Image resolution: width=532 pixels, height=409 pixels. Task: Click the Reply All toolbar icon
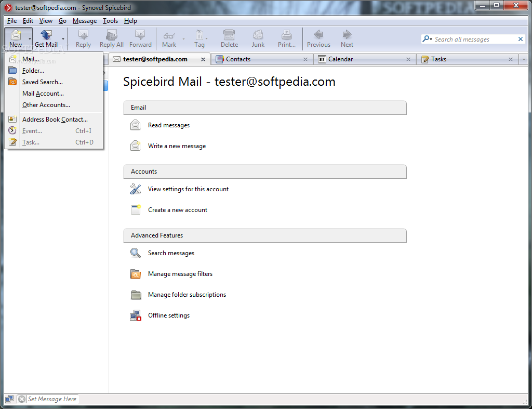pos(112,35)
